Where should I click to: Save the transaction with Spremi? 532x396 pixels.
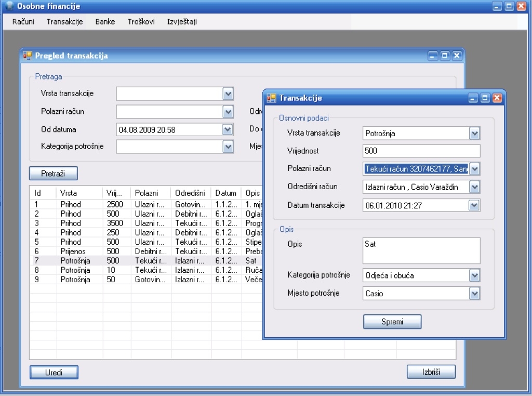[392, 322]
